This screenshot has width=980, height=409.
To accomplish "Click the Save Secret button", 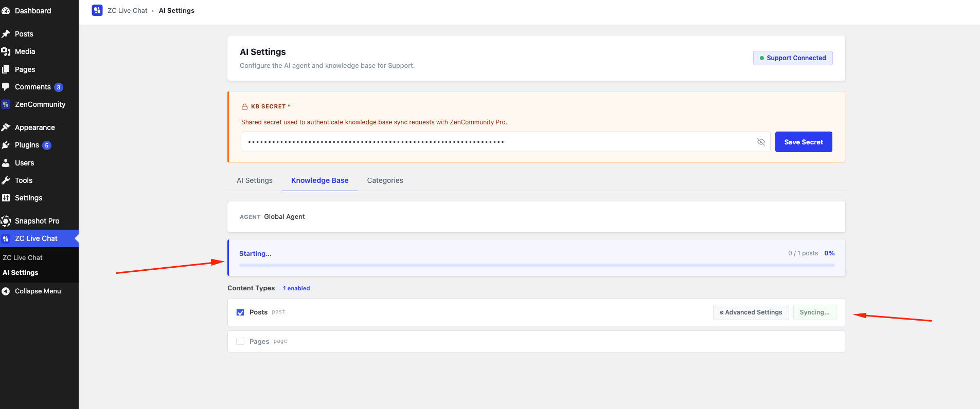I will pyautogui.click(x=804, y=142).
